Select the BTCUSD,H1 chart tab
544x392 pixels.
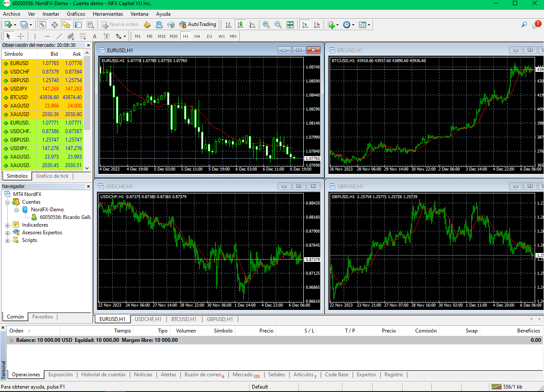click(184, 319)
